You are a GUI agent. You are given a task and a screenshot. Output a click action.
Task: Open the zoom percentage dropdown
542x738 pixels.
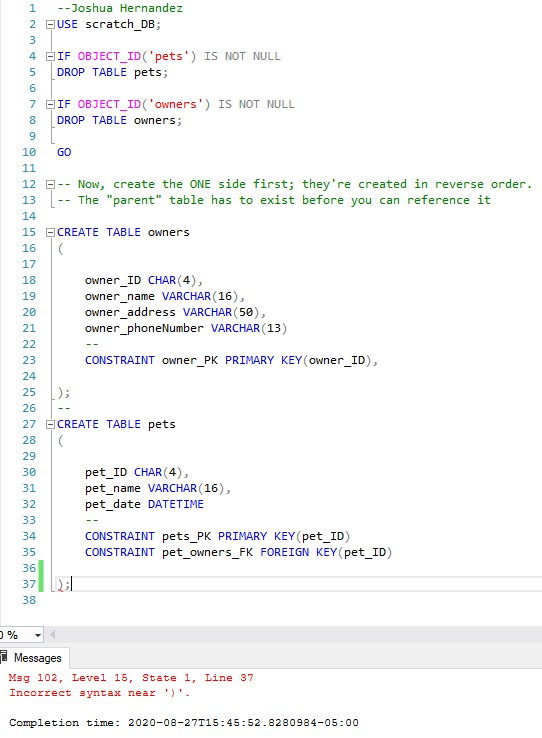tap(38, 635)
